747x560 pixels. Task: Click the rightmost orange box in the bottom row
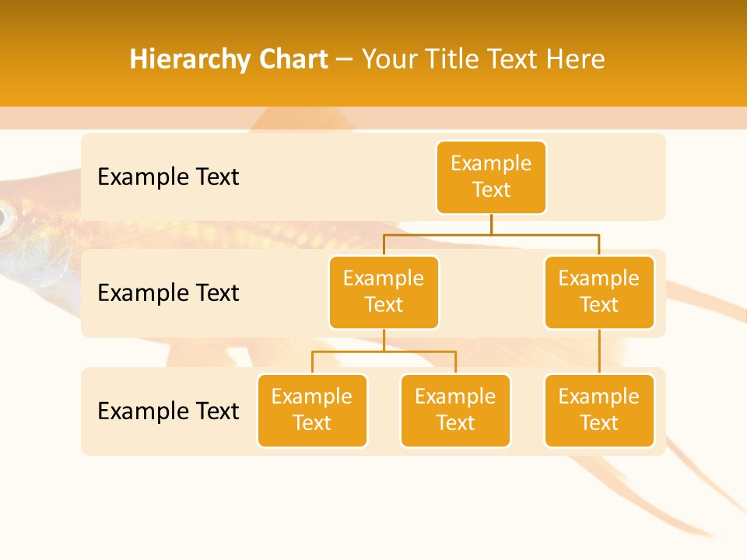pos(599,411)
